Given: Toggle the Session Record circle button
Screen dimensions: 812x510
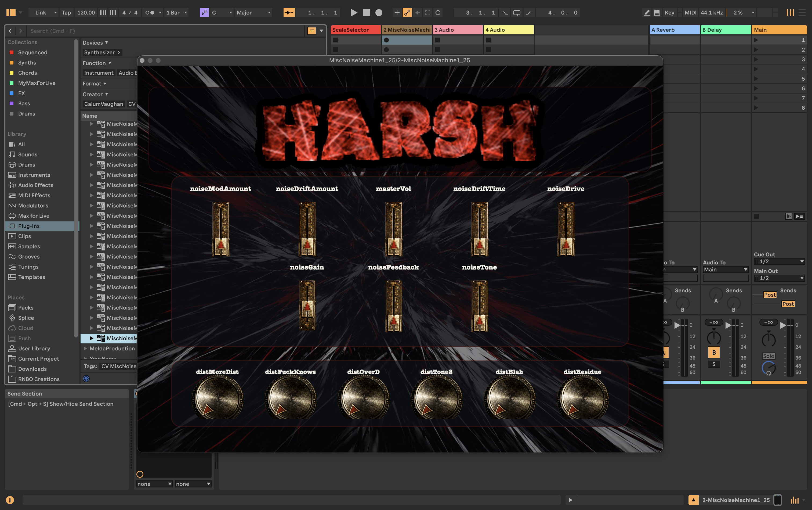Looking at the screenshot, I should (x=438, y=12).
